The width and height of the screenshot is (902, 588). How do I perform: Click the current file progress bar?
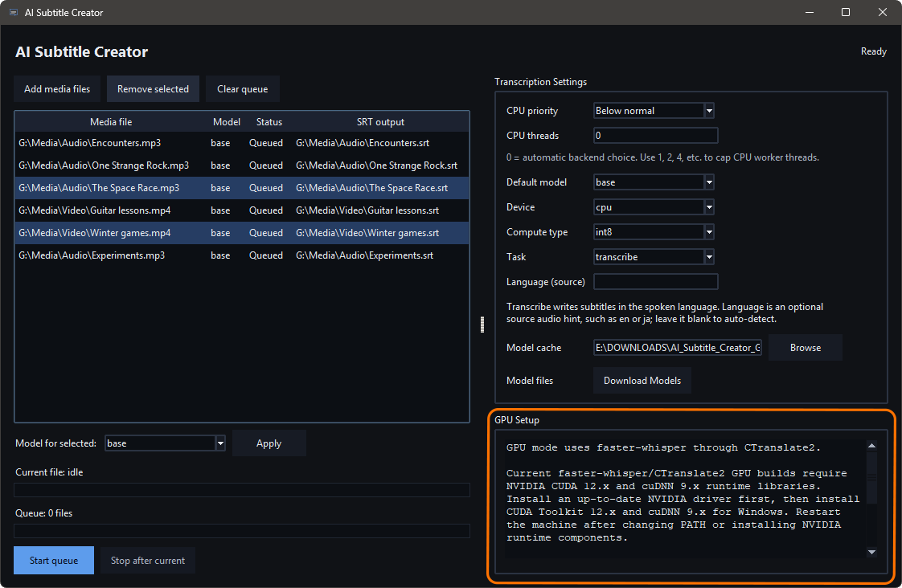(242, 490)
